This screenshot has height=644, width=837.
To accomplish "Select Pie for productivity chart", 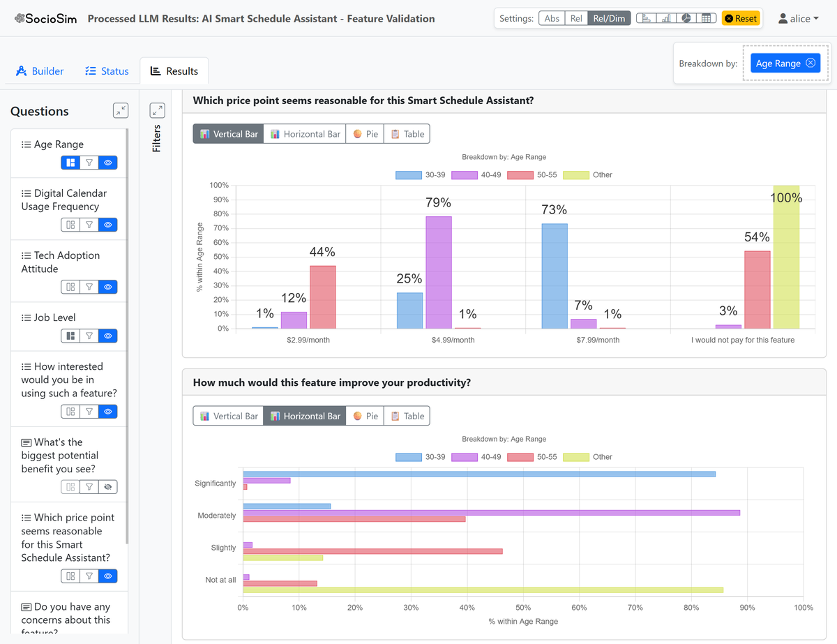I will pos(365,416).
